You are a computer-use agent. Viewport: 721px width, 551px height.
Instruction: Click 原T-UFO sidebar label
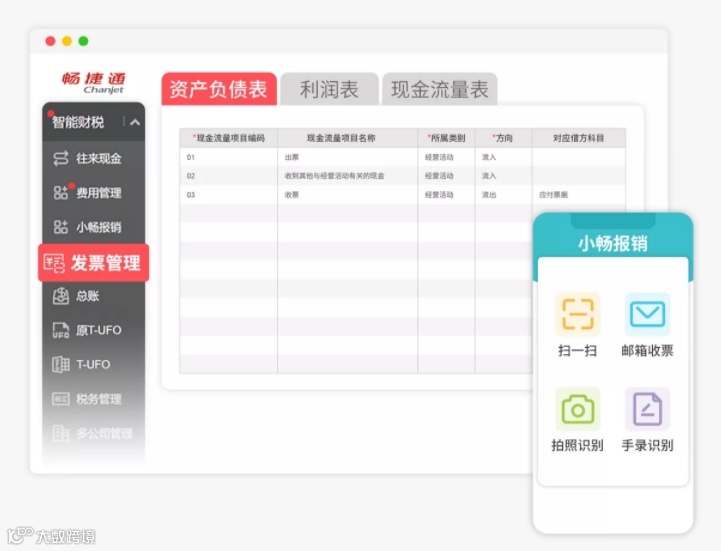[99, 330]
